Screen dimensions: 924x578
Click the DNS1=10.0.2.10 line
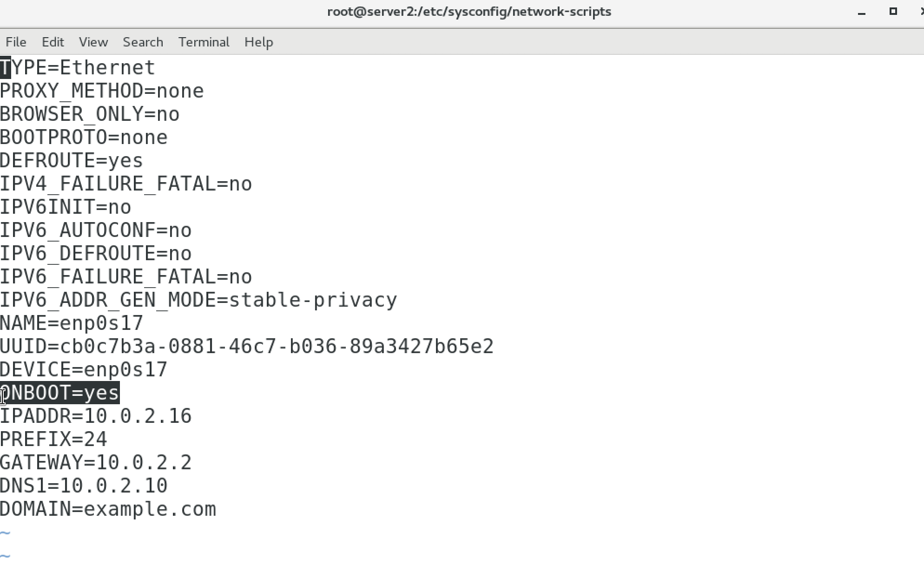click(84, 486)
